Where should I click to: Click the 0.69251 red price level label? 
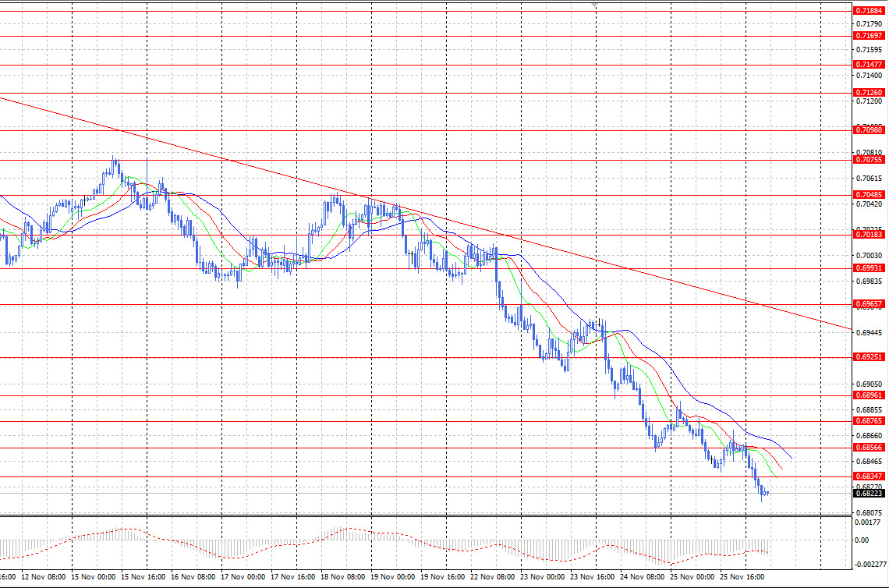(x=869, y=356)
